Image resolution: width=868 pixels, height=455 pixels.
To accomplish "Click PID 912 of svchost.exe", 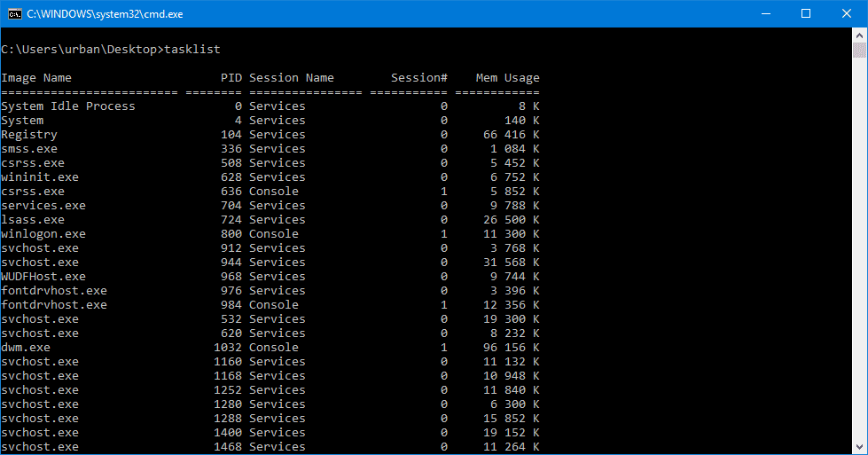I will (231, 248).
